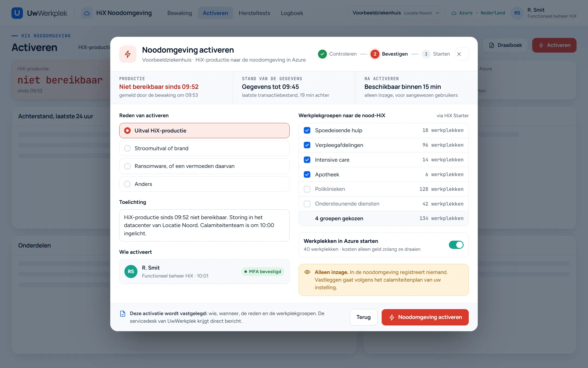Viewport: 588px width, 368px height.
Task: Switch to the Activeren tab
Action: pyautogui.click(x=215, y=13)
